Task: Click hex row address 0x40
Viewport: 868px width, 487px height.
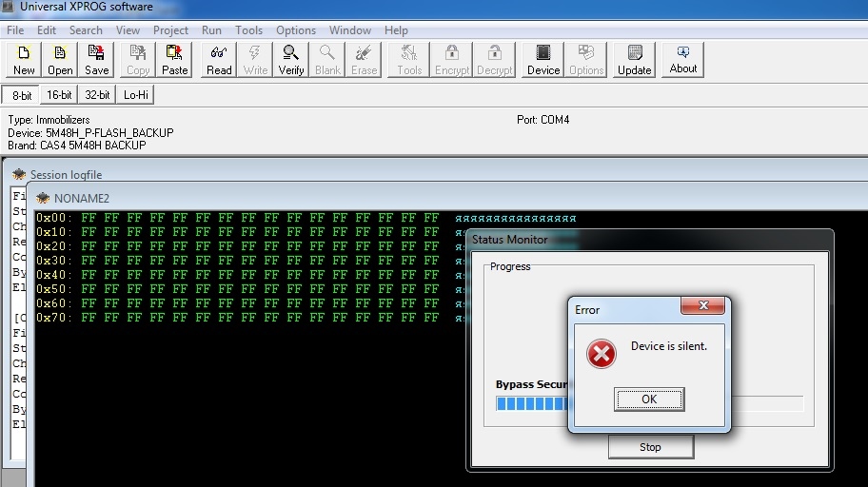Action: (53, 275)
